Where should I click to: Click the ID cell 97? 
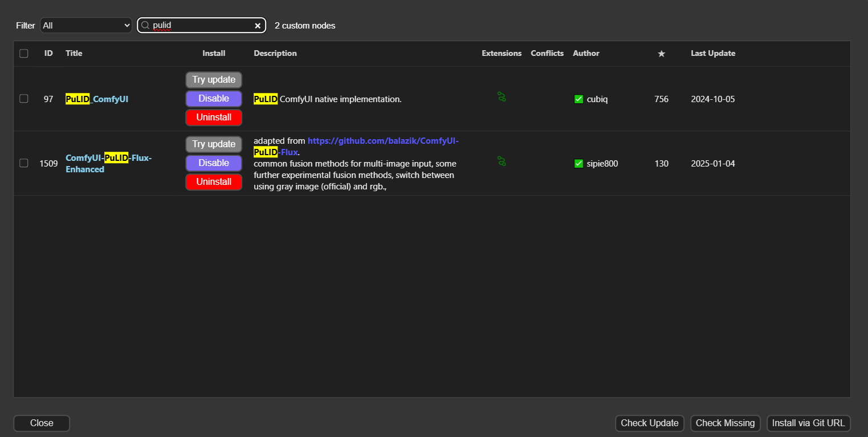coord(48,99)
